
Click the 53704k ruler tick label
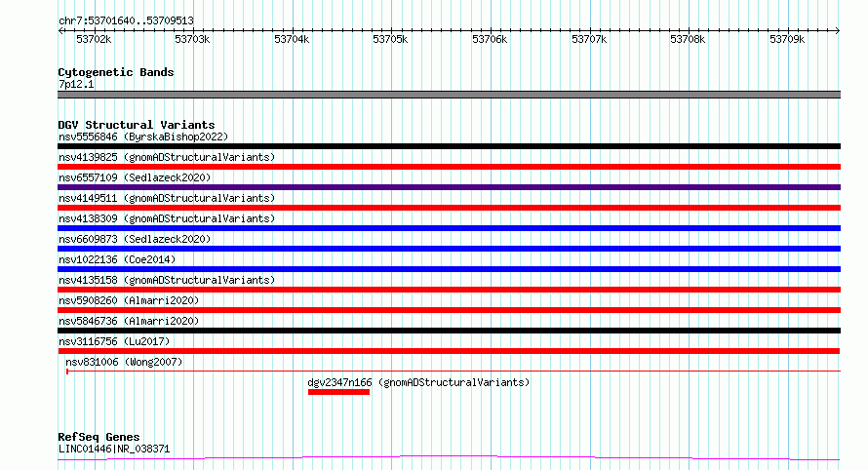292,40
